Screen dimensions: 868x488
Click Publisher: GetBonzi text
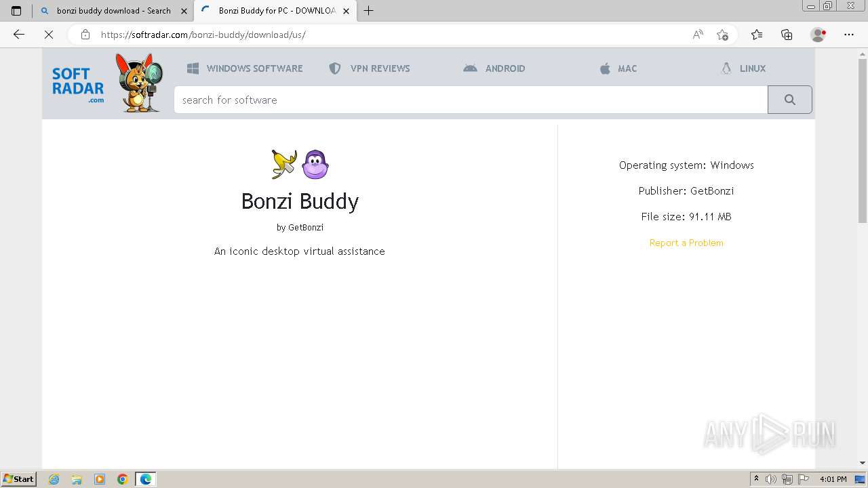[686, 191]
